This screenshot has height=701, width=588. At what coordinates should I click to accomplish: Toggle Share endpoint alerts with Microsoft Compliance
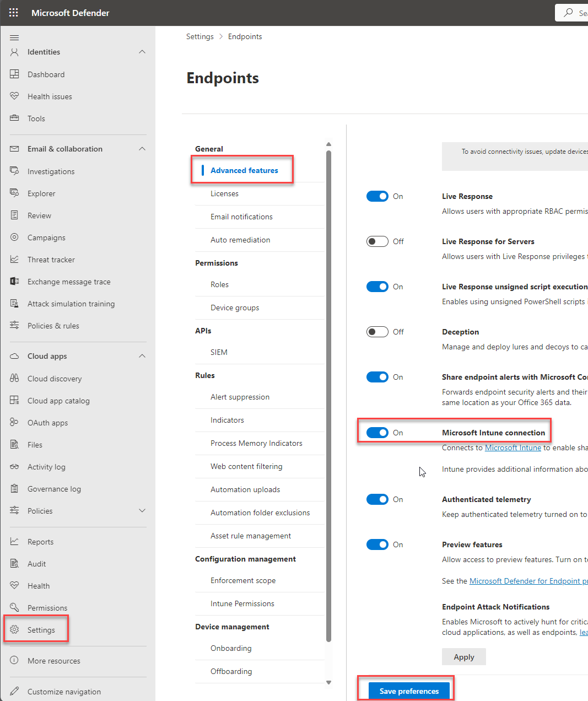[x=377, y=377]
